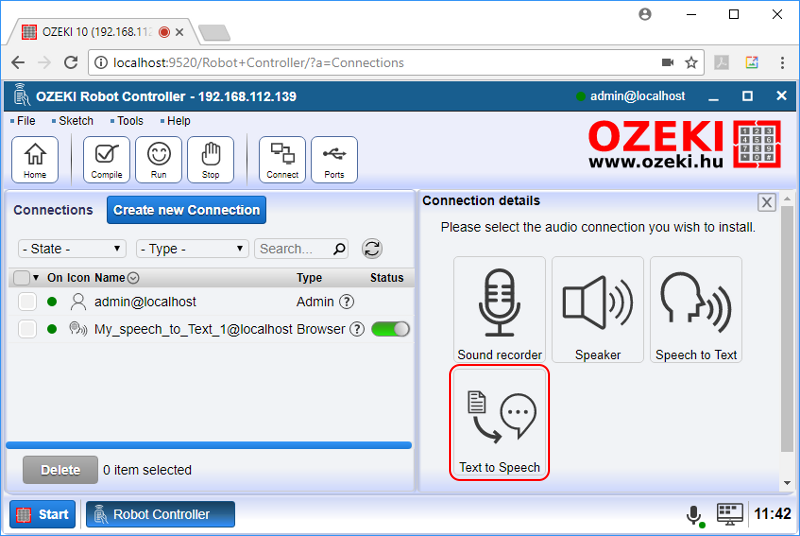Click the browser camera icon in address bar
The image size is (800, 536).
[x=667, y=62]
